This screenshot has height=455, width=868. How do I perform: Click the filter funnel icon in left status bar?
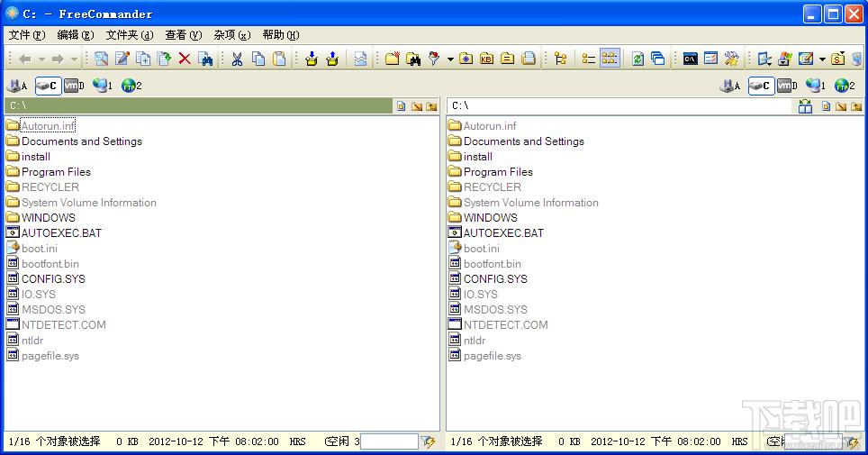click(428, 441)
